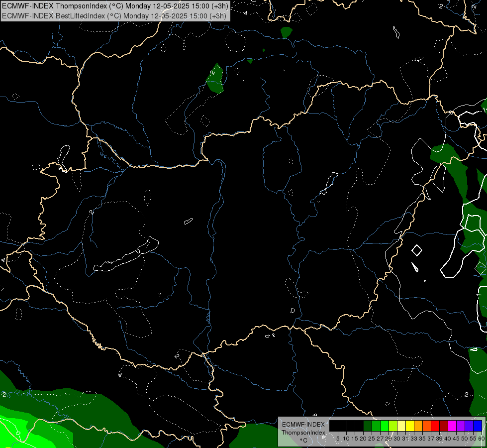Click the BestLiftedIndex title line at top
Image resolution: width=487 pixels, height=448 pixels.
[x=114, y=16]
